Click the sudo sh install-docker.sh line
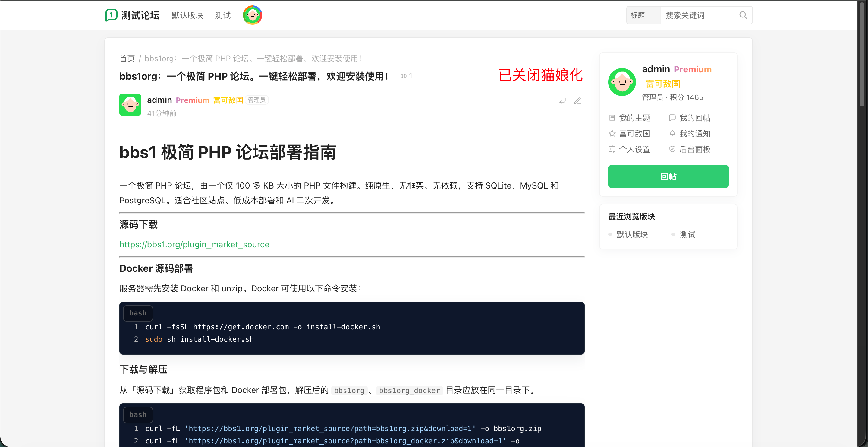 point(200,339)
